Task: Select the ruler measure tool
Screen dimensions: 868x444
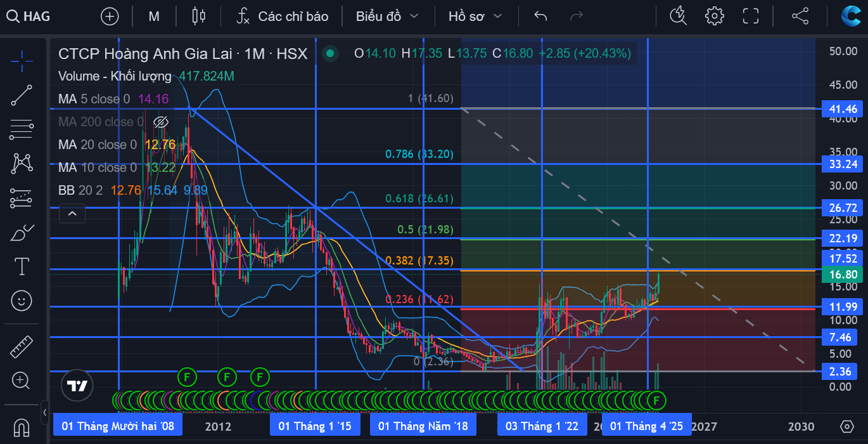Action: tap(22, 347)
